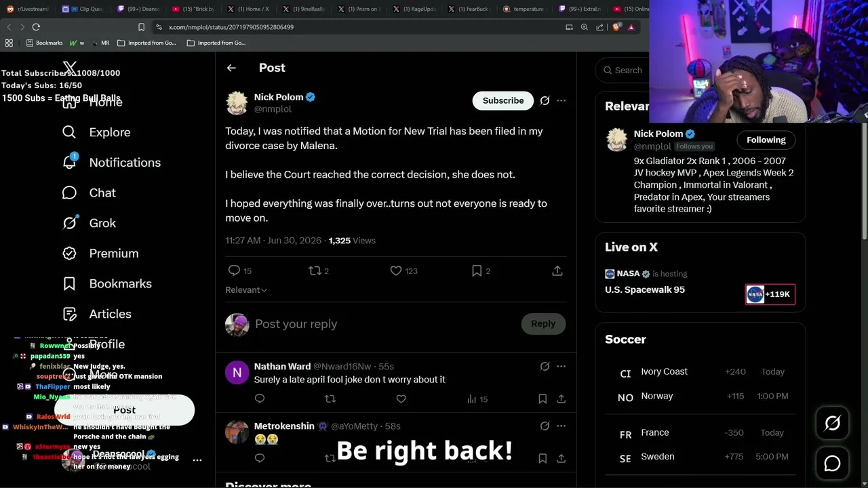
Task: Select the France vs Sweden soccer match
Action: pos(700,445)
